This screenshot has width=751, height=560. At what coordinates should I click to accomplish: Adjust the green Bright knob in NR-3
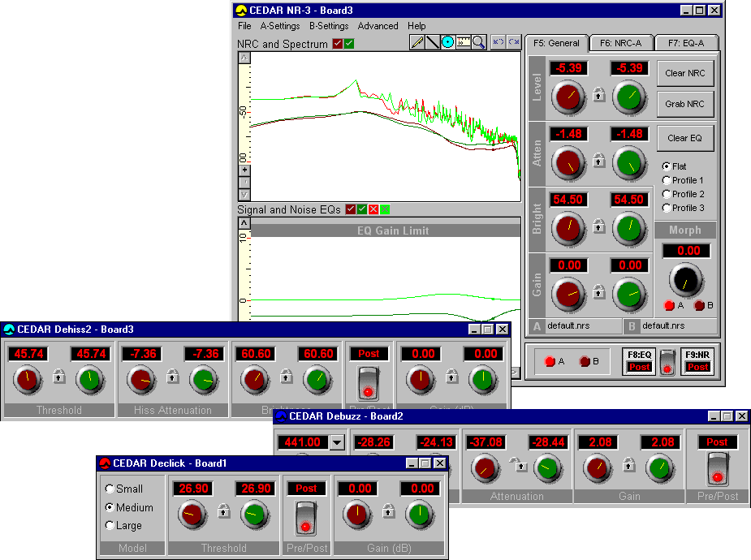pyautogui.click(x=629, y=228)
